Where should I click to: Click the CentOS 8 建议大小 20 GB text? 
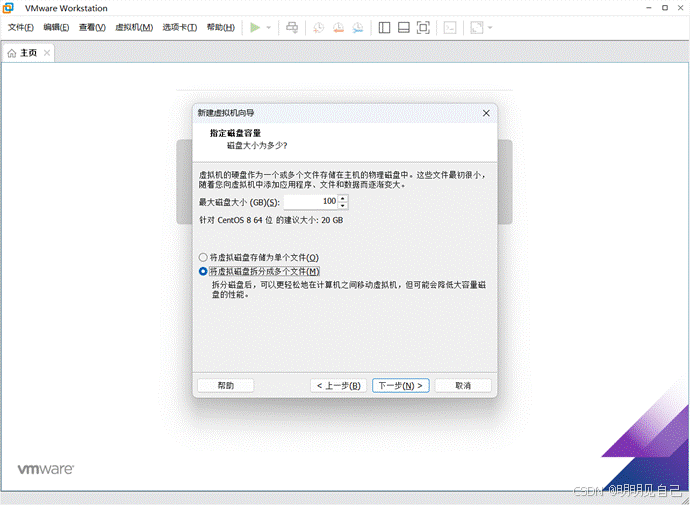click(271, 220)
